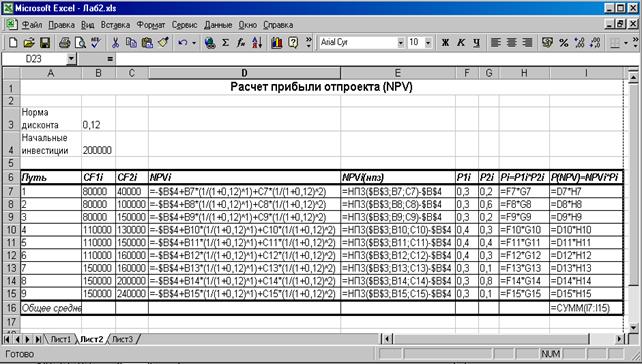Click the Sort Ascending icon
Image resolution: width=642 pixels, height=364 pixels.
pos(257,43)
